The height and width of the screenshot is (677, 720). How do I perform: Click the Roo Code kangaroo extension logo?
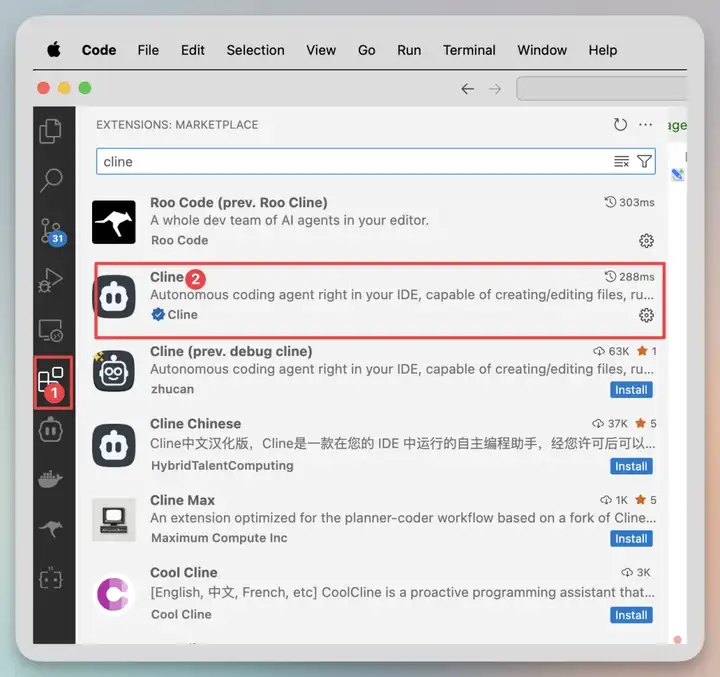point(113,222)
